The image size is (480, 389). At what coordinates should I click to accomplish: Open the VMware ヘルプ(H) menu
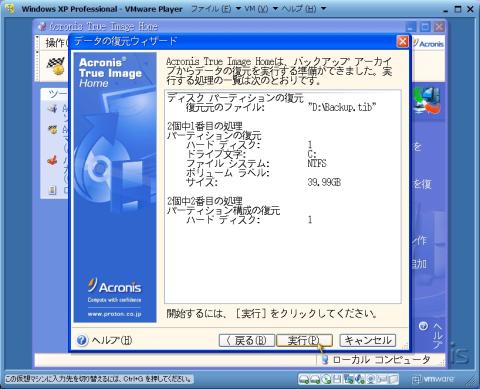(299, 9)
